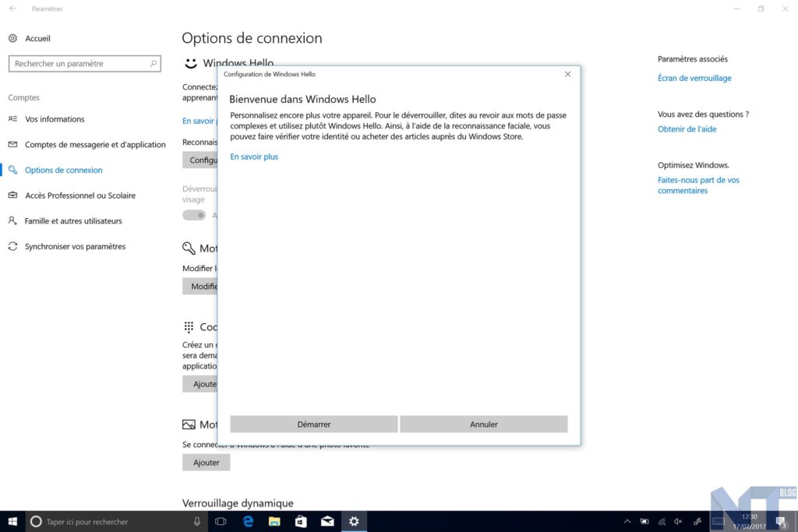Click the person icon for Famille
Image resolution: width=798 pixels, height=532 pixels.
(x=12, y=220)
